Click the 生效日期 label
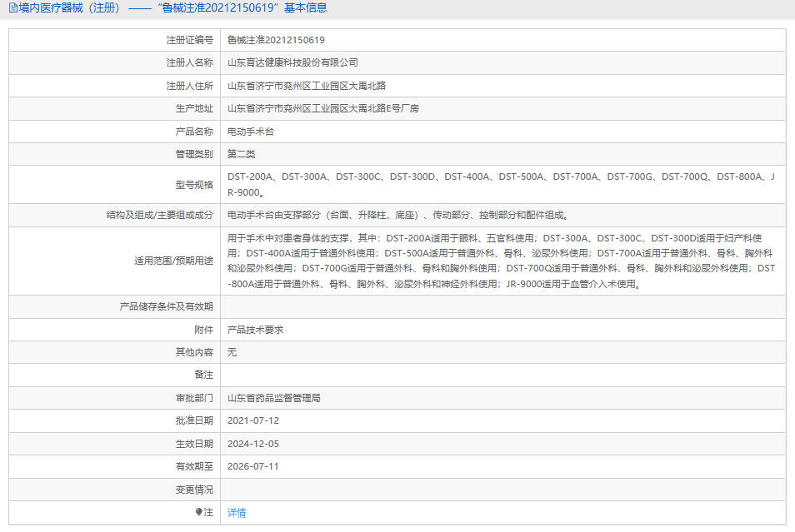Viewport: 795px width, 532px height. [x=194, y=444]
